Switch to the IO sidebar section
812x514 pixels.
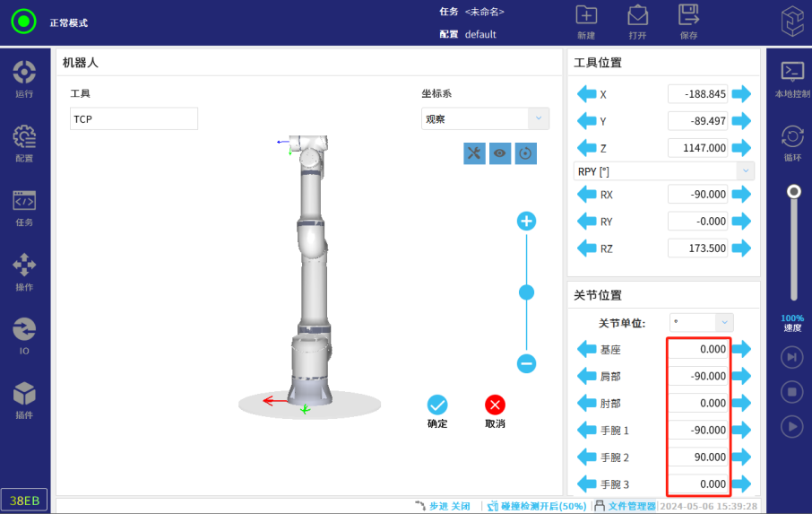24,334
